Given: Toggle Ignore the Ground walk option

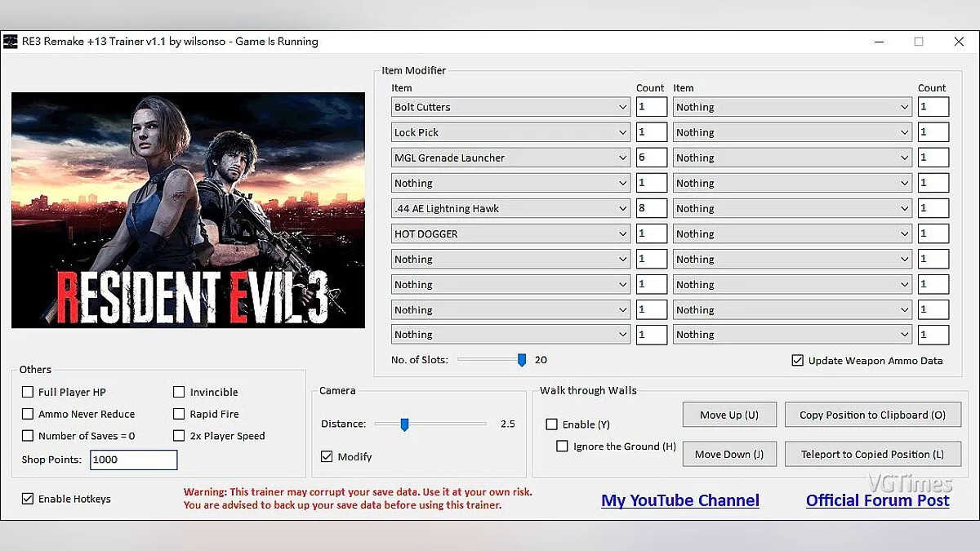Looking at the screenshot, I should coord(561,447).
